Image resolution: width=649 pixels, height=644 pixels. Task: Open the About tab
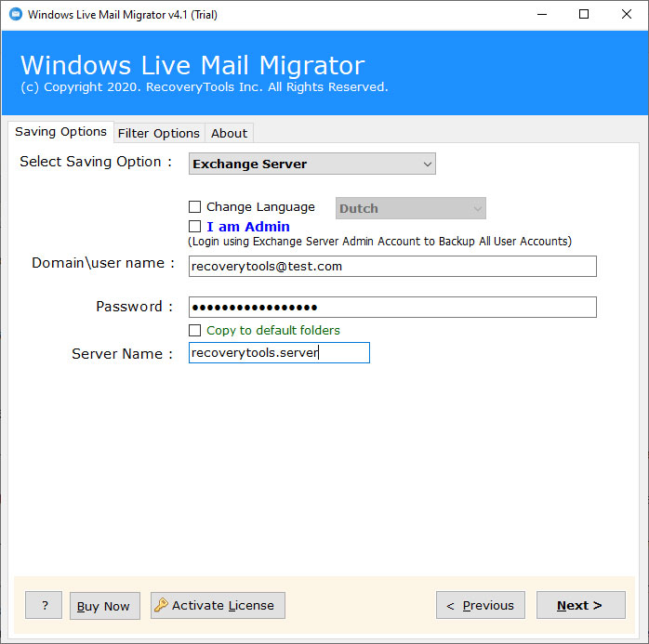[229, 133]
